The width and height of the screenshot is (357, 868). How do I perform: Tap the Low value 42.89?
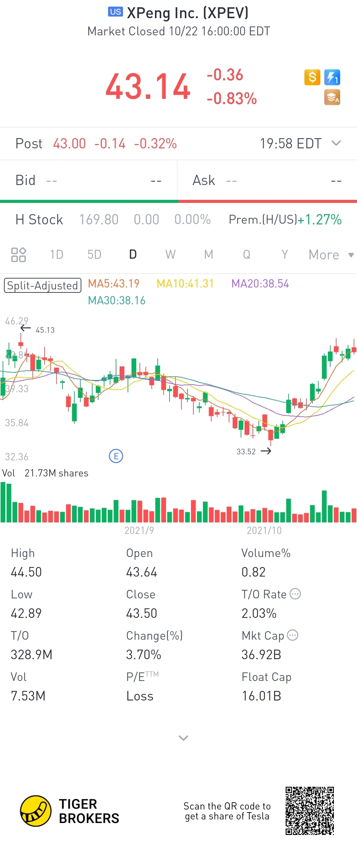[x=26, y=613]
